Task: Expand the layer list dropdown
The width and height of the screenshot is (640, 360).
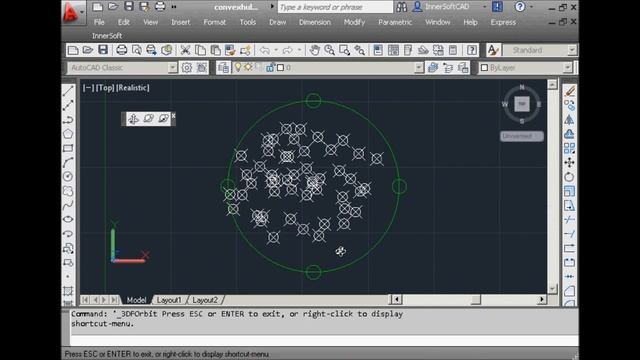Action: click(418, 68)
